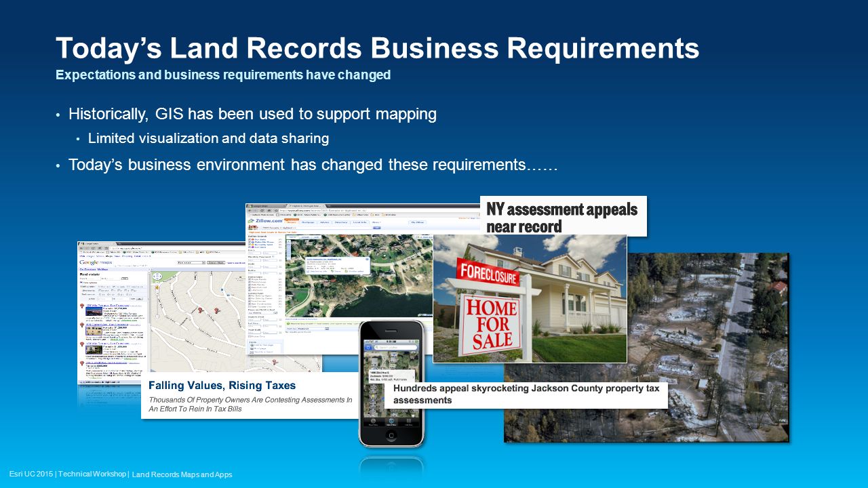Open the Real estate dropdown in Google Maps

click(x=190, y=262)
